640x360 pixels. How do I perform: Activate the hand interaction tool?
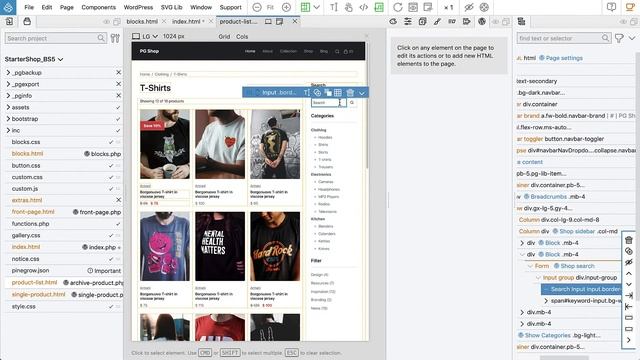[x=349, y=7]
